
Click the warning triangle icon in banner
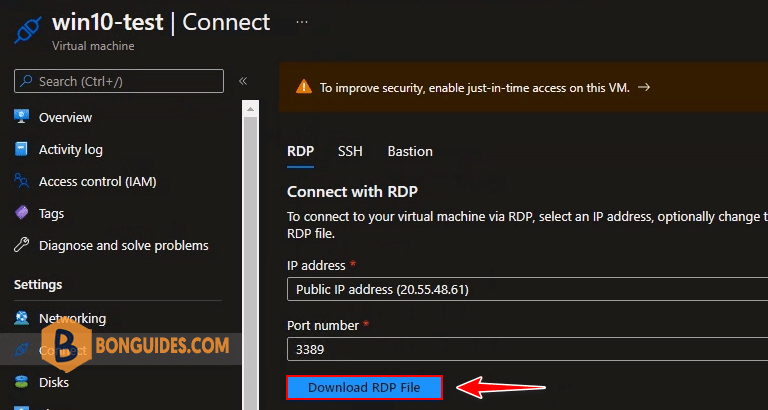304,87
